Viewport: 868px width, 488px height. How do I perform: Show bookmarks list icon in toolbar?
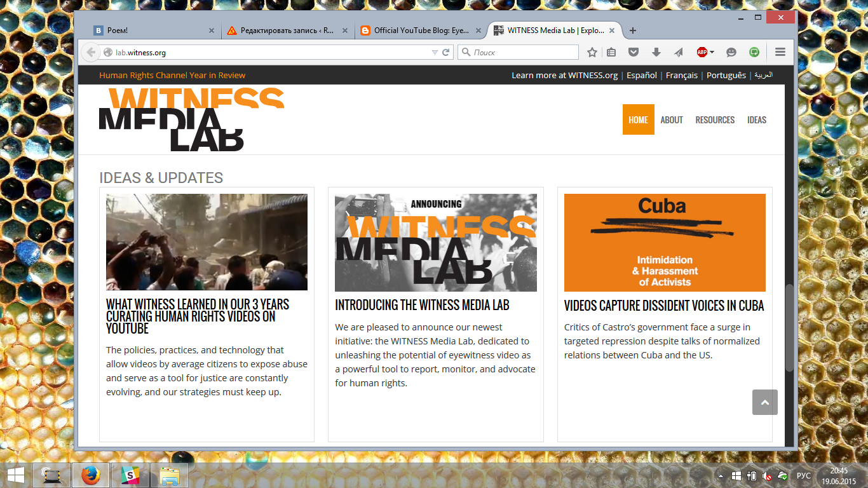[611, 52]
